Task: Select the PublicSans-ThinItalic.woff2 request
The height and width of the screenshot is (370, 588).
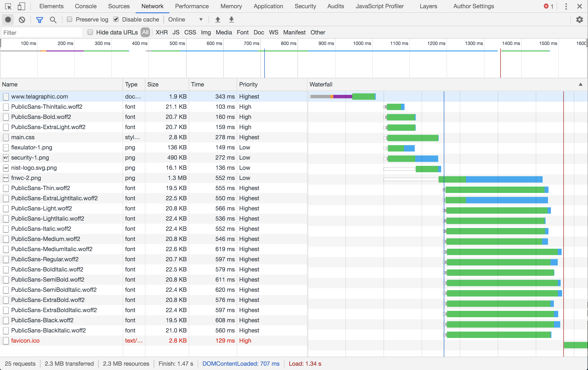Action: 47,107
